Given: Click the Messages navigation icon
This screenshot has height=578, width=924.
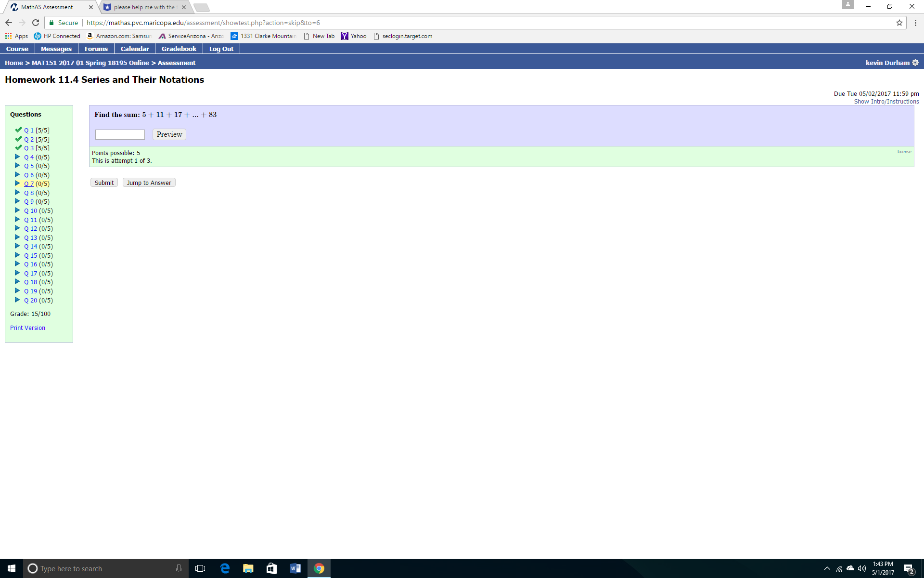Looking at the screenshot, I should click(56, 48).
